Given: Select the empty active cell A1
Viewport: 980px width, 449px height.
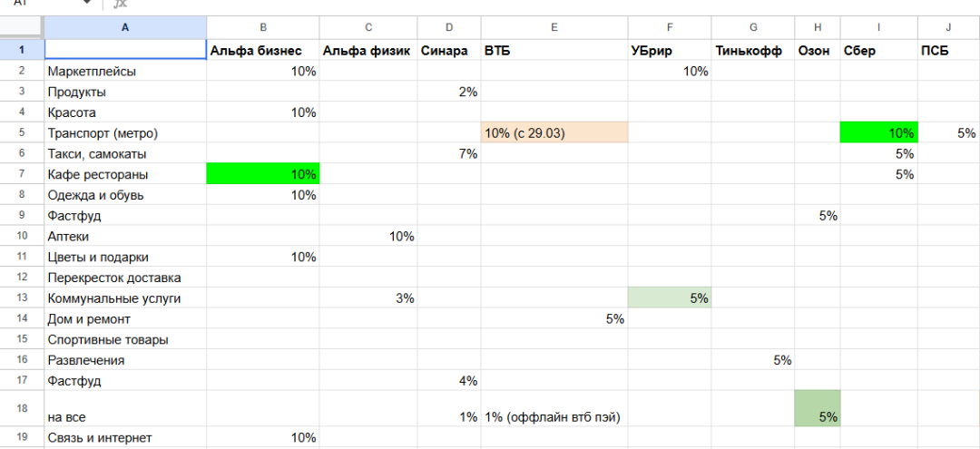Looking at the screenshot, I should coord(125,51).
